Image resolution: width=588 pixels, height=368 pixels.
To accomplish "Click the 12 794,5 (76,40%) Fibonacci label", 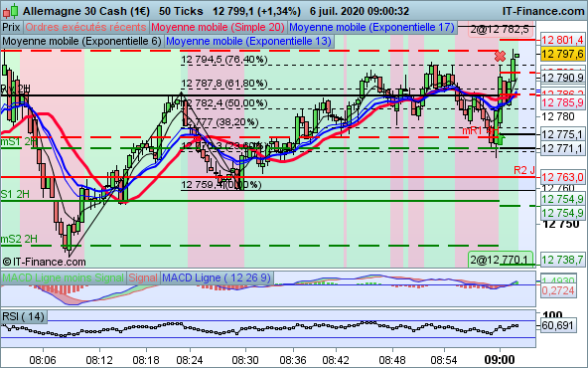I will coord(224,60).
